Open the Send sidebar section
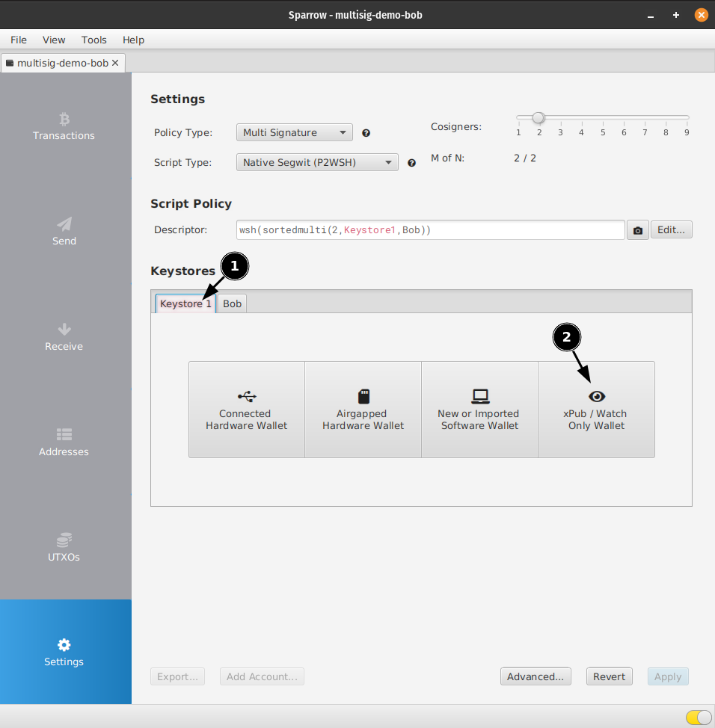The image size is (715, 728). [x=64, y=232]
